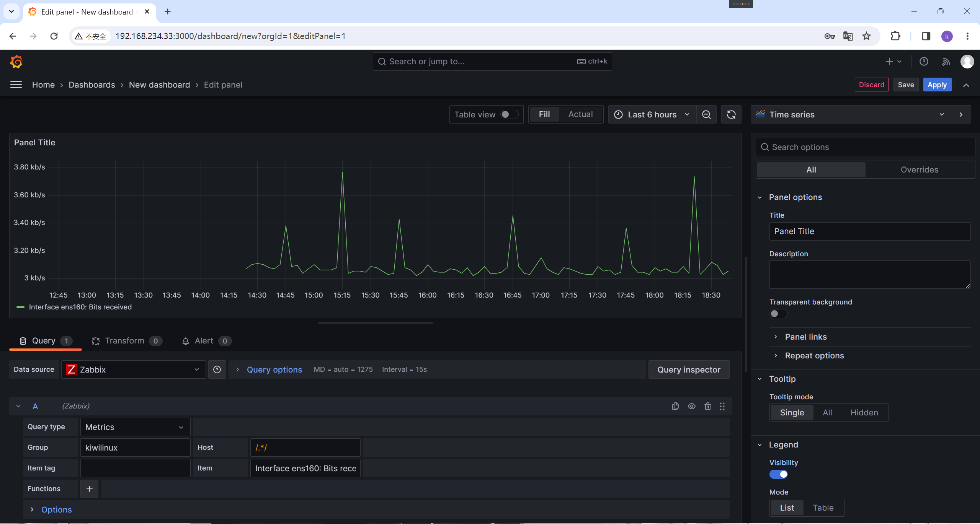Click the panel editor resize handle bar

(x=375, y=323)
